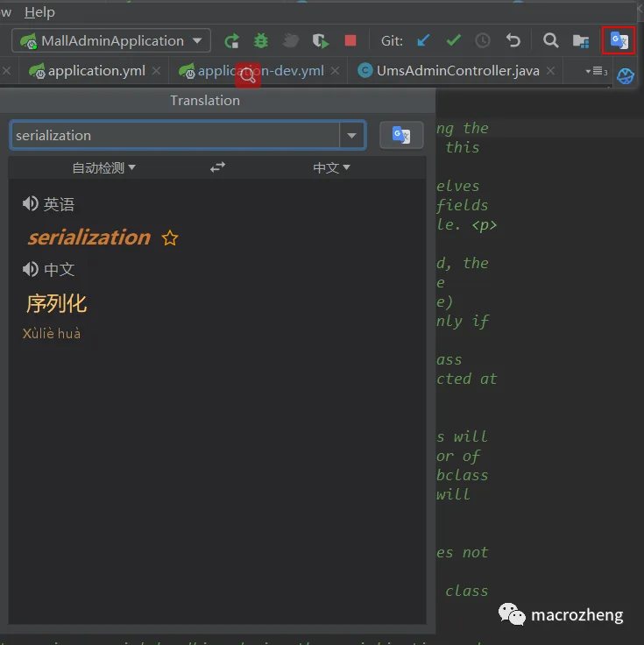Open the Help menu
644x645 pixels.
(39, 12)
